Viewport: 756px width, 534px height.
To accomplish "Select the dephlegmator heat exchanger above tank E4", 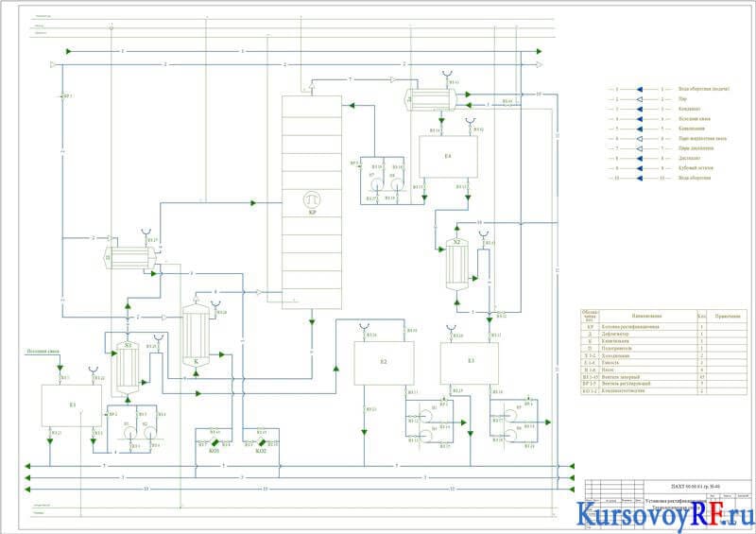I will click(431, 100).
